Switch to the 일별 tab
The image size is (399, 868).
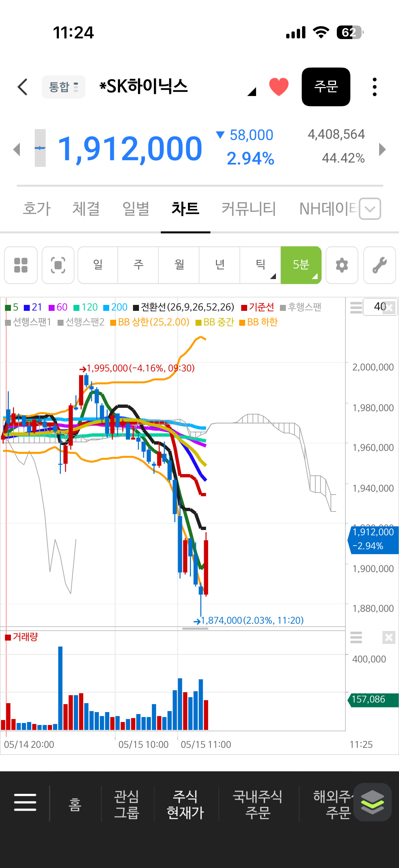pyautogui.click(x=136, y=209)
